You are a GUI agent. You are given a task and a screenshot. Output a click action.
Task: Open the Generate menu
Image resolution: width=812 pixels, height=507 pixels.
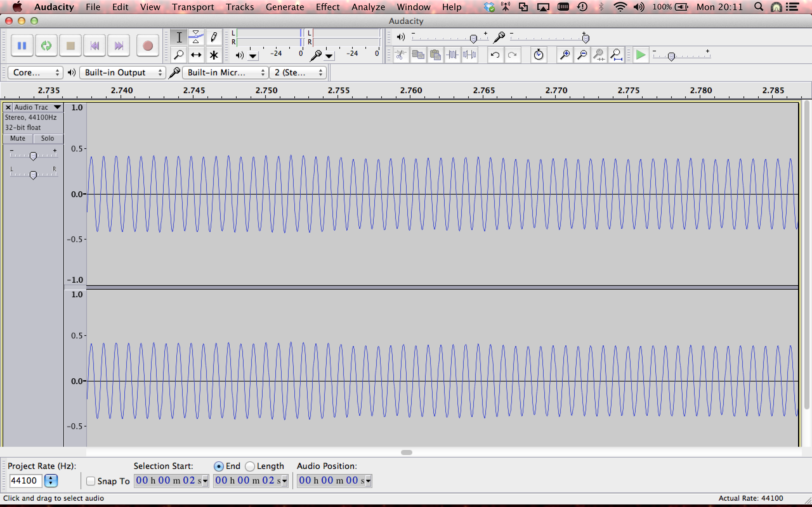pos(285,7)
